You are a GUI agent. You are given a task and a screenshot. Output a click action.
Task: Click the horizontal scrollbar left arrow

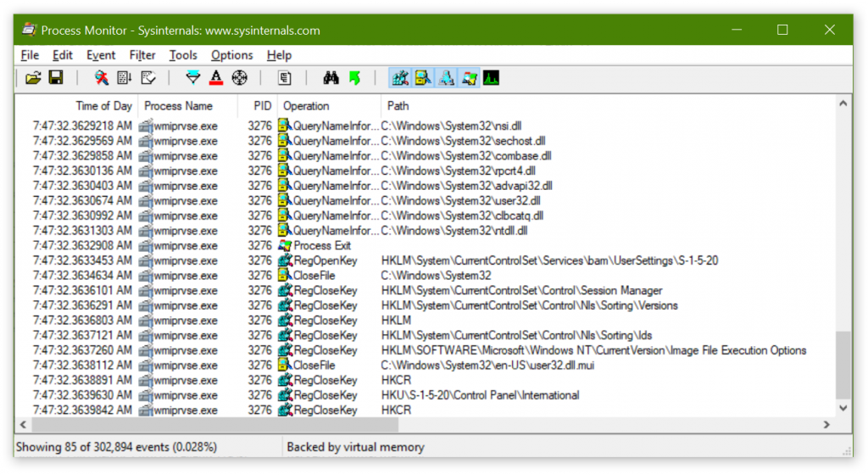[x=23, y=425]
